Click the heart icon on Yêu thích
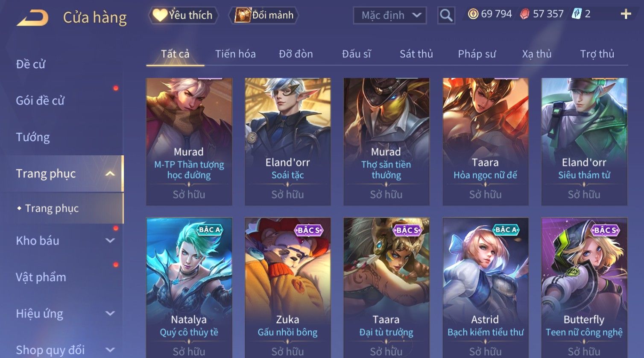The height and width of the screenshot is (358, 644). (160, 15)
